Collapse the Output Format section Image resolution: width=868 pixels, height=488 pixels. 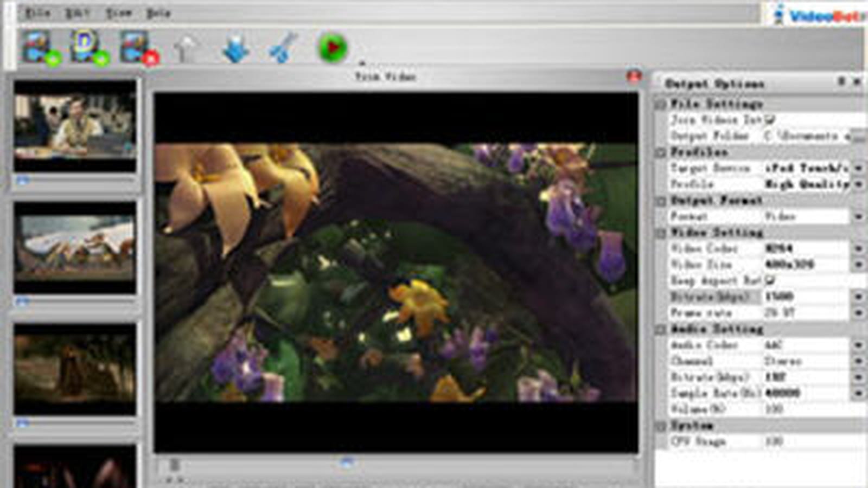point(661,201)
